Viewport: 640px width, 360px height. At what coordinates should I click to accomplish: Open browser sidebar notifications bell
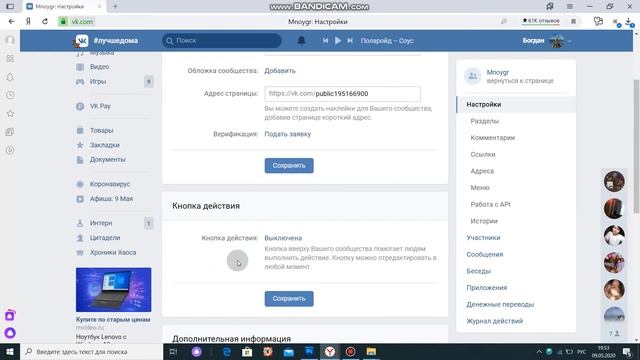click(10, 77)
